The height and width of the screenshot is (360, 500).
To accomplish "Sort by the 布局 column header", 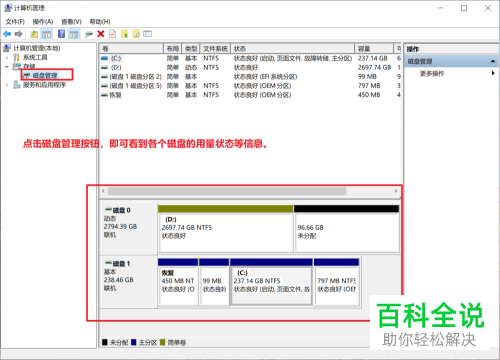I will 173,49.
